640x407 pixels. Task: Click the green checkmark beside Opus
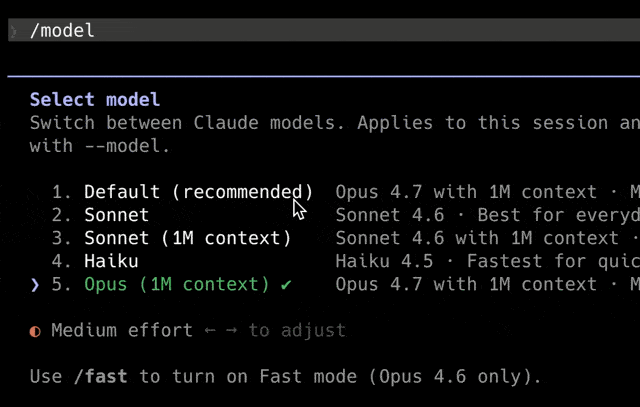click(286, 285)
